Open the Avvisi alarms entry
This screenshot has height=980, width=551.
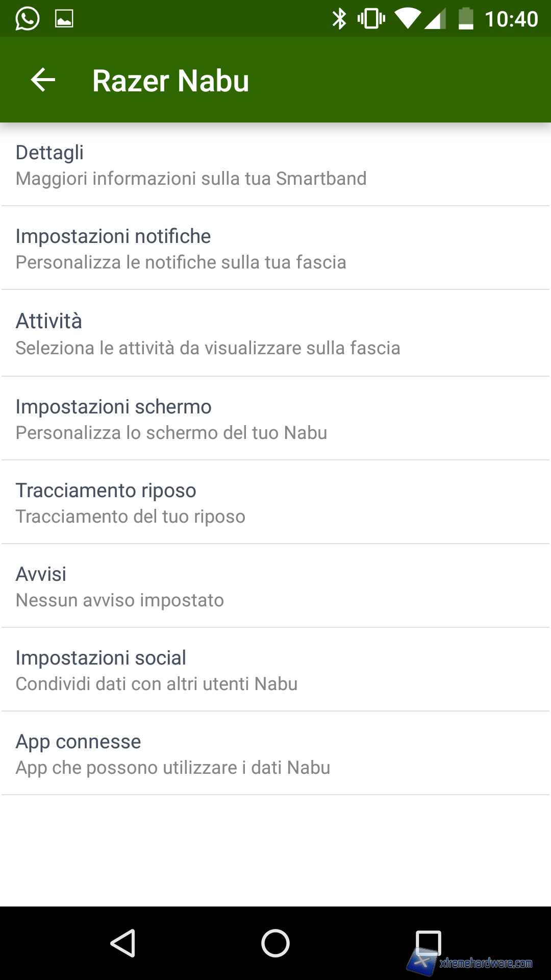click(x=275, y=586)
